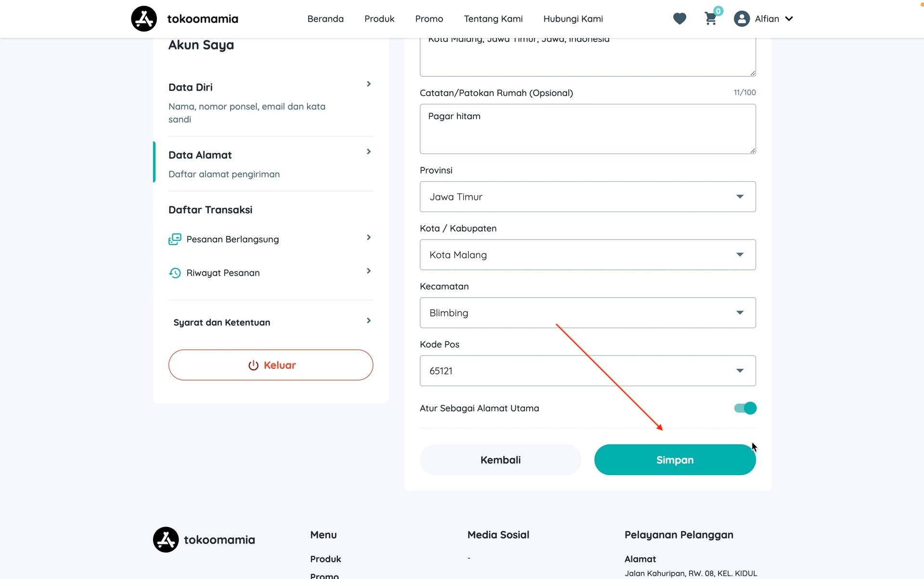Image resolution: width=924 pixels, height=579 pixels.
Task: Expand the Kecamatan dropdown showing Blimbing
Action: pyautogui.click(x=588, y=313)
